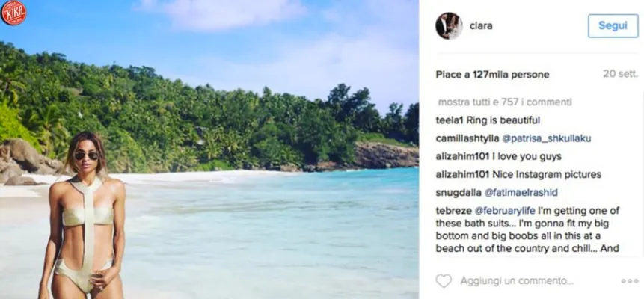
Task: Open alizahim101 beside "Nice Instagram pictures"
Action: (464, 175)
